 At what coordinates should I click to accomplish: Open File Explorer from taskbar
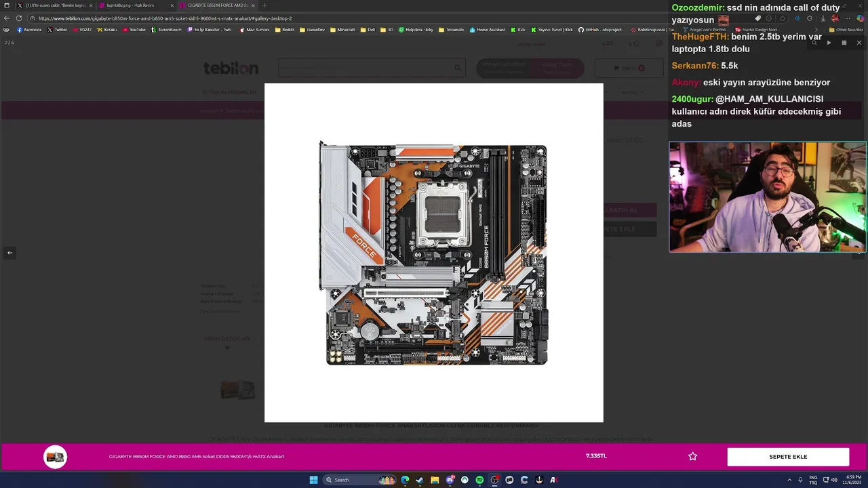435,480
